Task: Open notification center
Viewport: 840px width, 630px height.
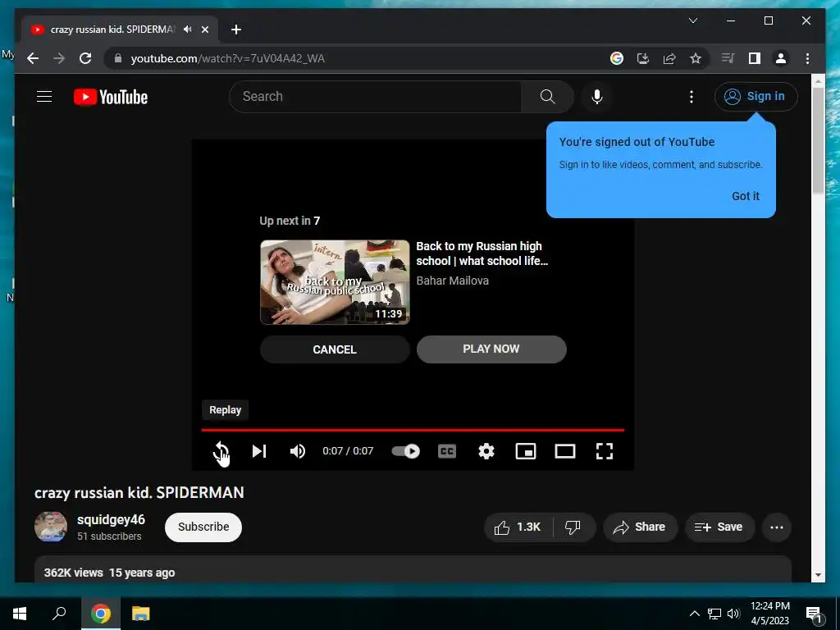Action: tap(814, 614)
